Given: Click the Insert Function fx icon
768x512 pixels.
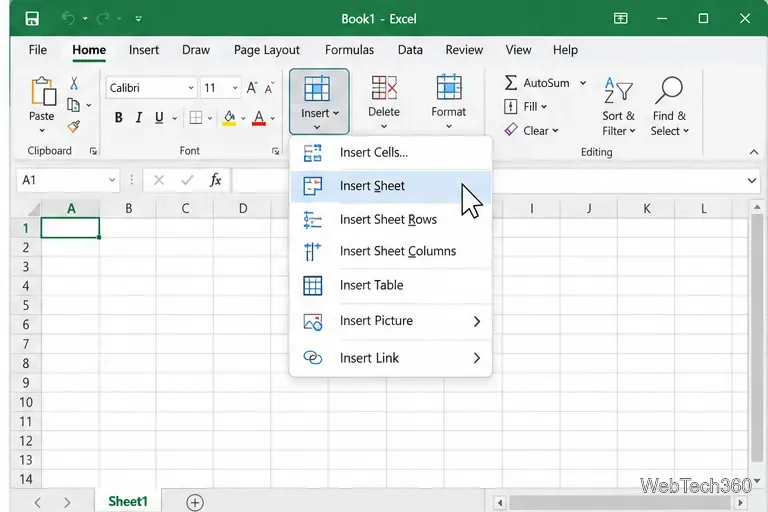Looking at the screenshot, I should [x=216, y=180].
